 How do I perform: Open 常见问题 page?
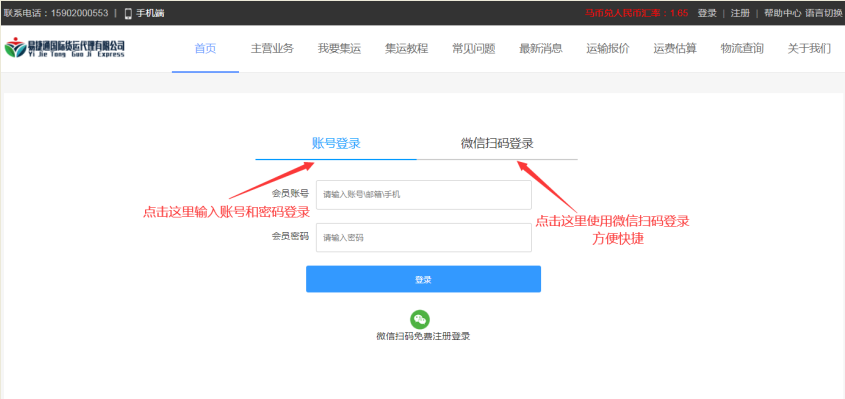click(474, 49)
